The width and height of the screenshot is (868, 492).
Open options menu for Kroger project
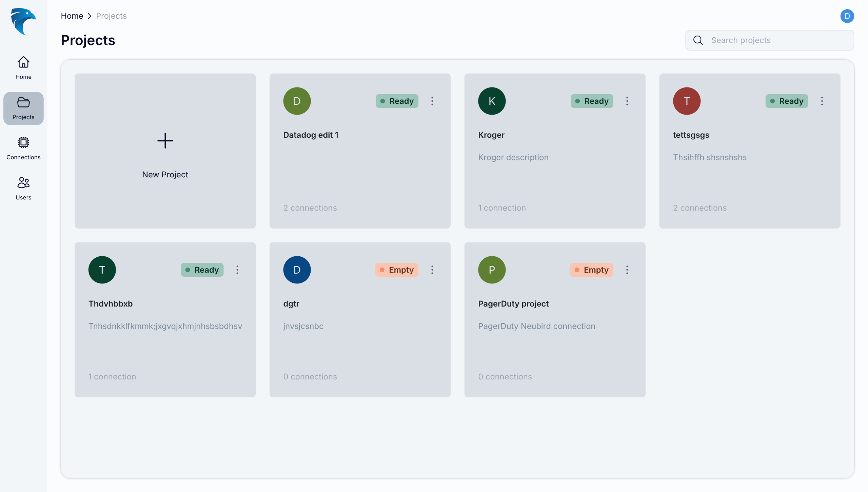click(627, 101)
